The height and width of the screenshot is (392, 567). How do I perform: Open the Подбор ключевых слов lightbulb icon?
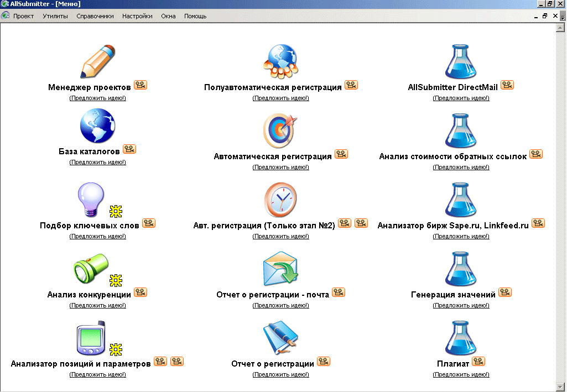coord(91,200)
